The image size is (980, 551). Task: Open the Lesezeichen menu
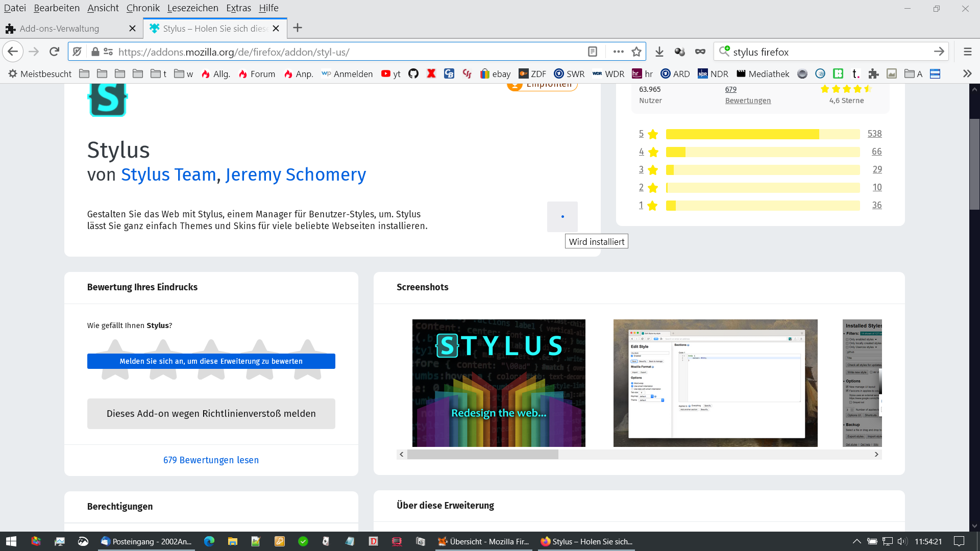pyautogui.click(x=192, y=8)
